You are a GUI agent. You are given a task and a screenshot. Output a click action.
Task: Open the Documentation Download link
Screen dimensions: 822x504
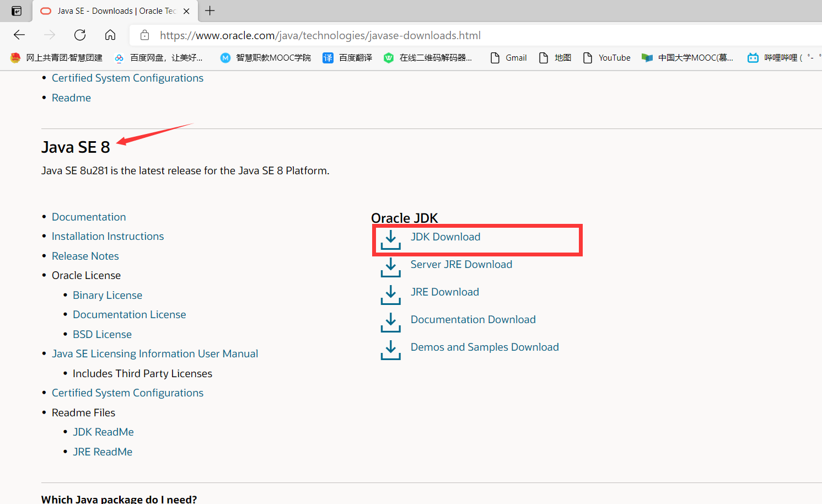473,319
